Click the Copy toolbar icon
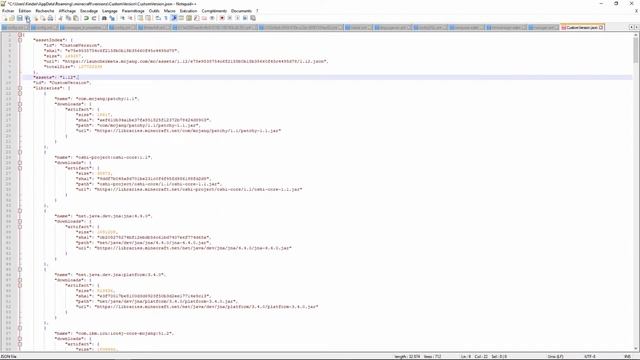 (x=68, y=18)
